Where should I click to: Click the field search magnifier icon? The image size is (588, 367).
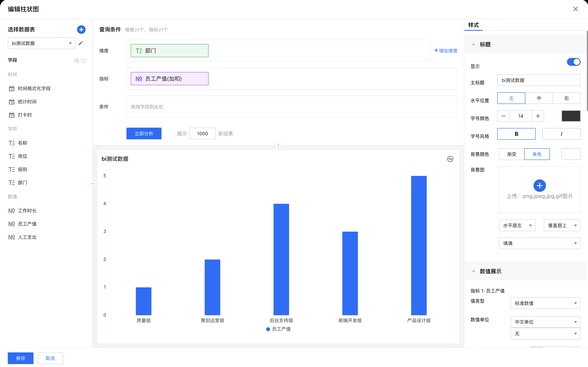pyautogui.click(x=76, y=61)
